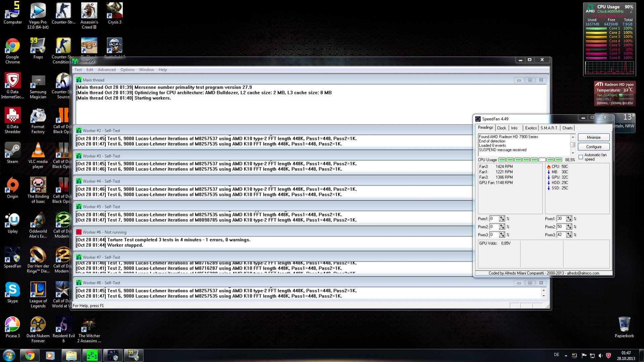
Task: Launch Skype from desktop
Action: pos(12,293)
